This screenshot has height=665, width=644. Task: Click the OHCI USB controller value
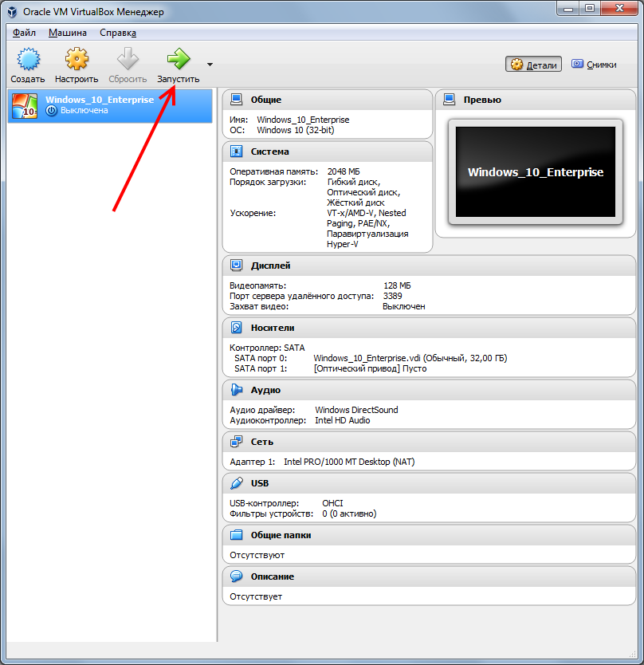(332, 503)
